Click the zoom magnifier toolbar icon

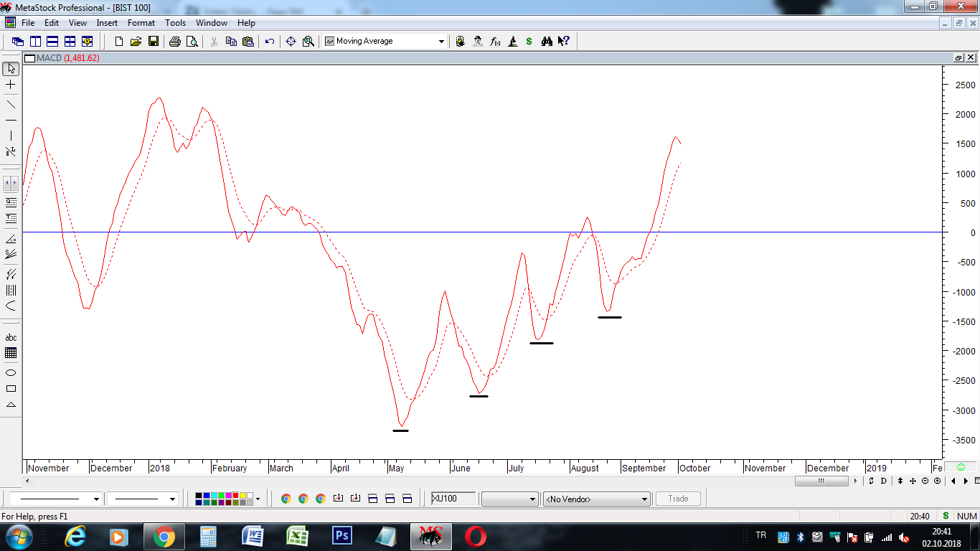(308, 42)
